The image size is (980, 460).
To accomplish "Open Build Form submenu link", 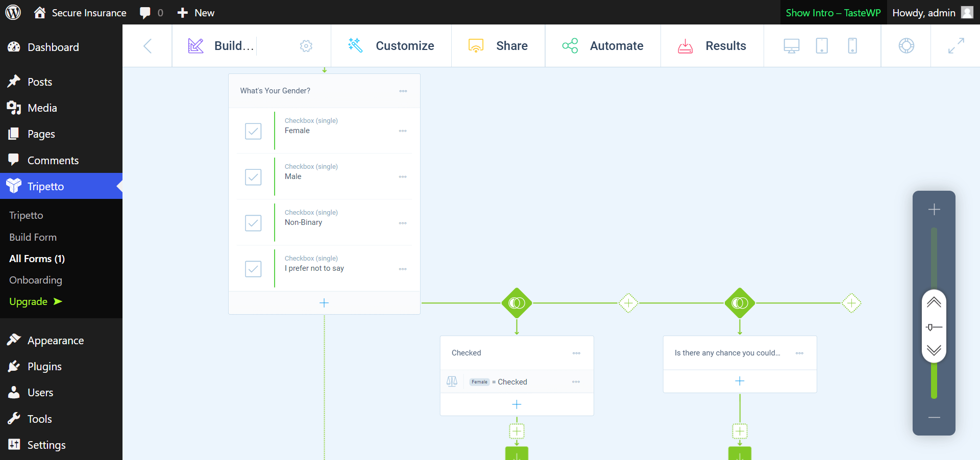I will click(33, 237).
